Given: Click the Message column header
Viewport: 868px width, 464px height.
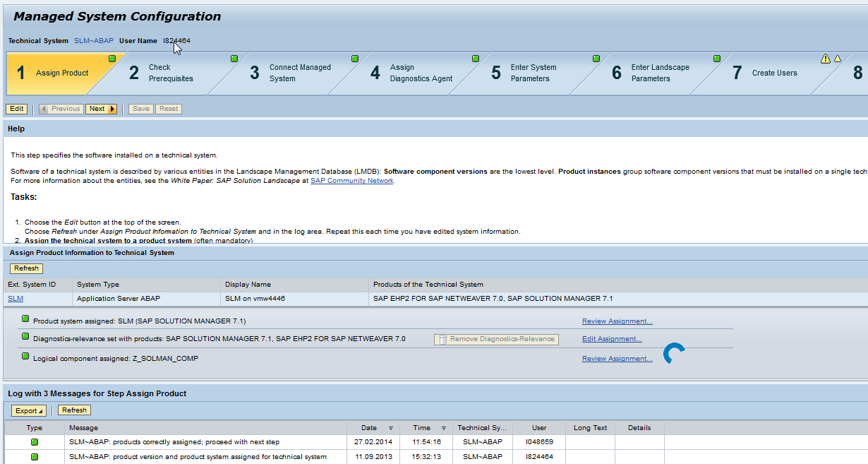Looking at the screenshot, I should [x=205, y=428].
